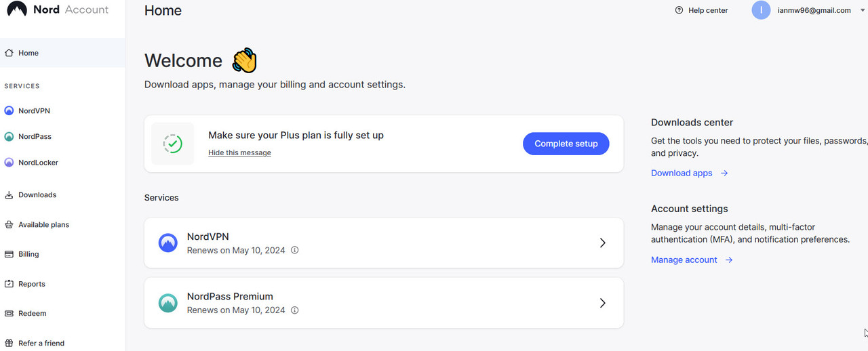Open Available plans in the sidebar
Screen dimensions: 868x351
click(x=43, y=224)
